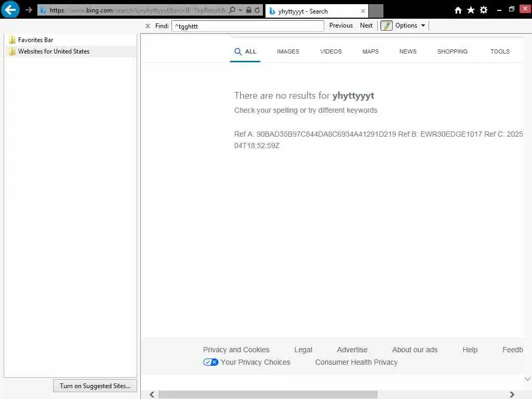Screen dimensions: 532x399
Task: Restore down the browser window
Action: (512, 9)
